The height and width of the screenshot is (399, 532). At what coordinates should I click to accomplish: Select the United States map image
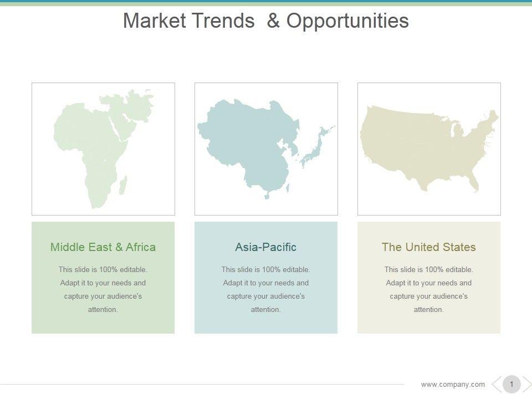(429, 149)
